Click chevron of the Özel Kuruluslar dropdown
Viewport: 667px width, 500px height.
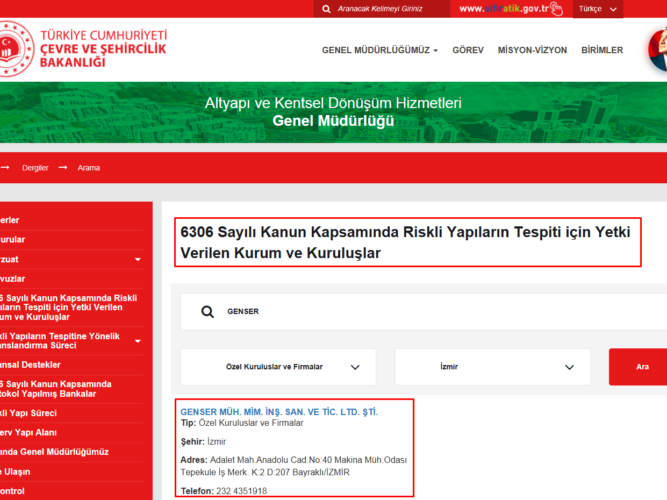[355, 367]
